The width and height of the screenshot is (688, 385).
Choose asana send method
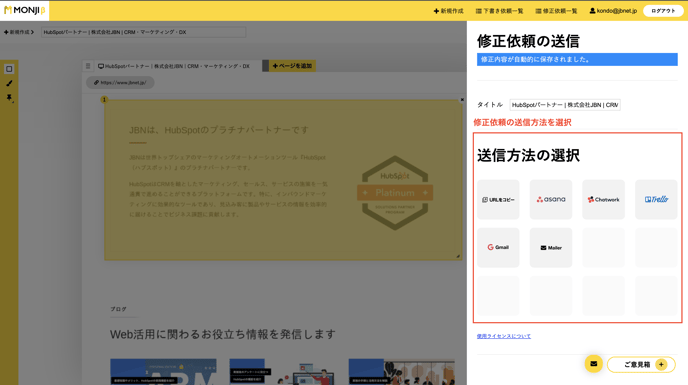(551, 199)
